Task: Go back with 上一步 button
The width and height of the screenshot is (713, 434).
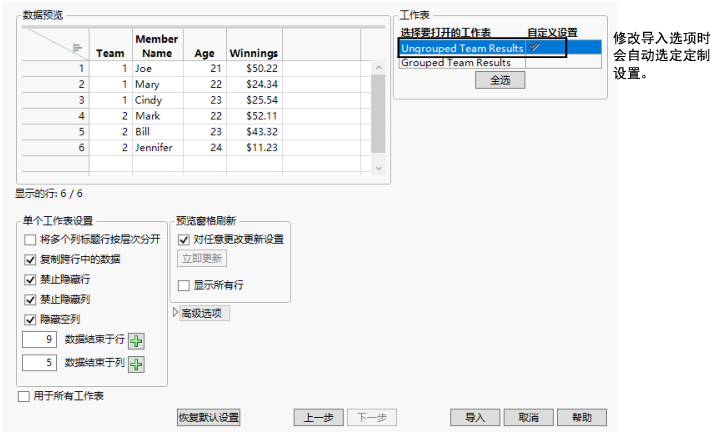Action: pyautogui.click(x=318, y=417)
